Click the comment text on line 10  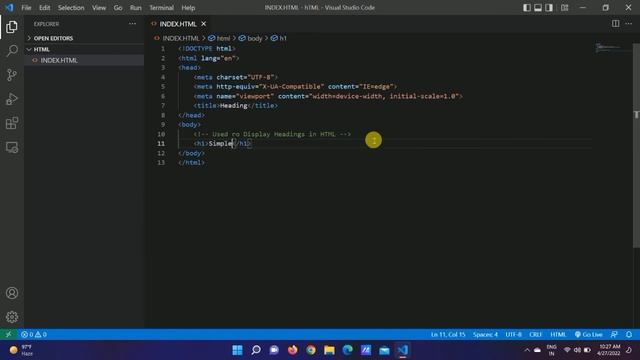272,134
